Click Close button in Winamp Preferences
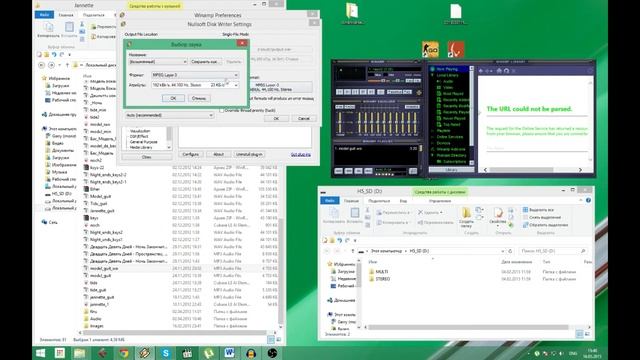 (147, 157)
